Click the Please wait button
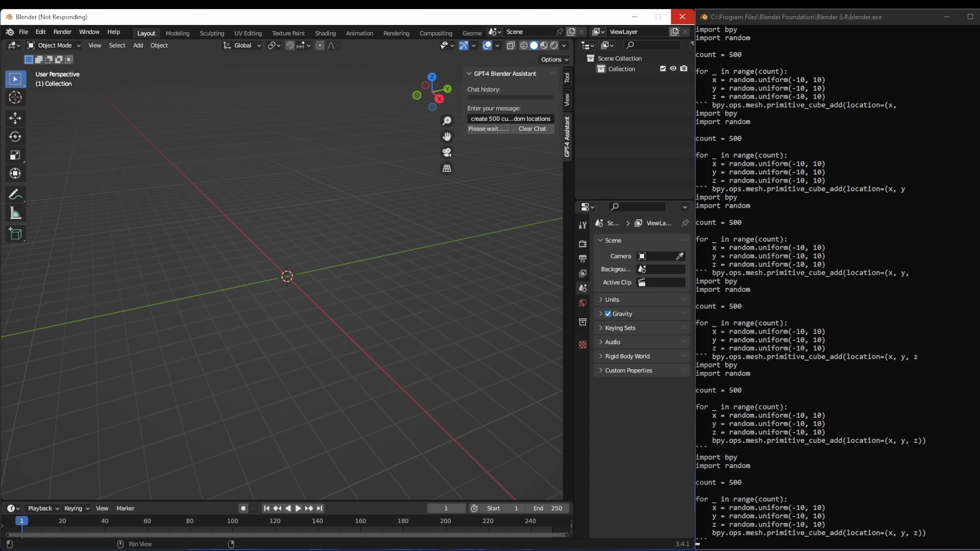 (489, 129)
